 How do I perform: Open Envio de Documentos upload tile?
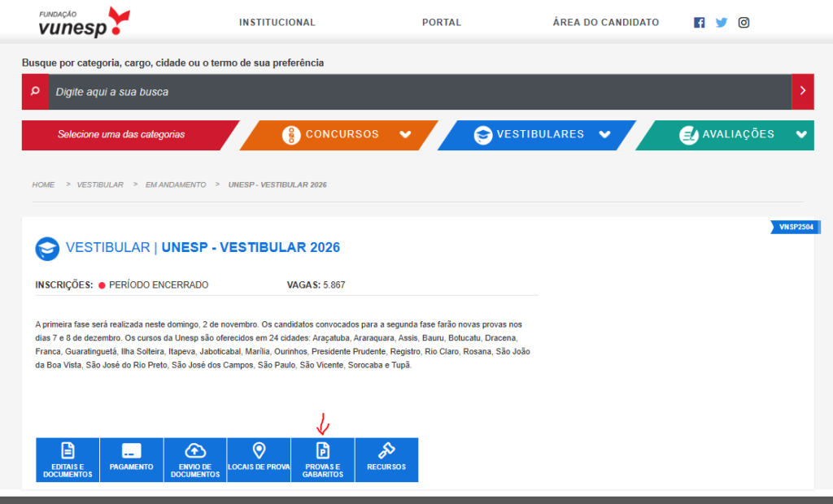tap(195, 460)
